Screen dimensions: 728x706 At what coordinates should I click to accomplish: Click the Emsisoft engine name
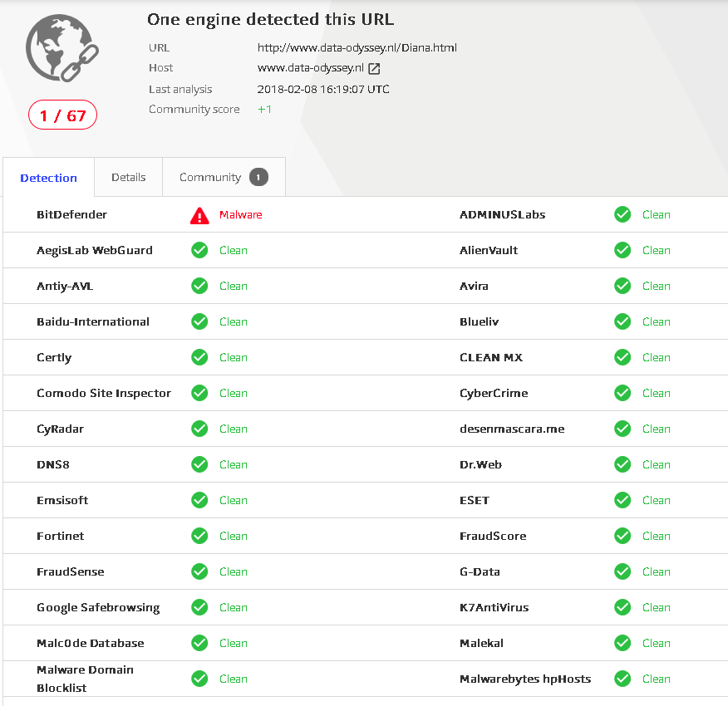pos(62,500)
